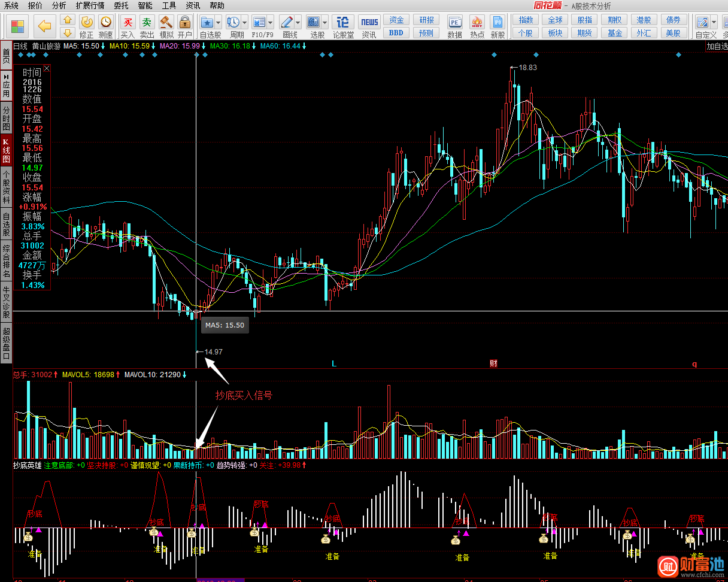
Task: Open the 帮助 menu
Action: [x=217, y=5]
